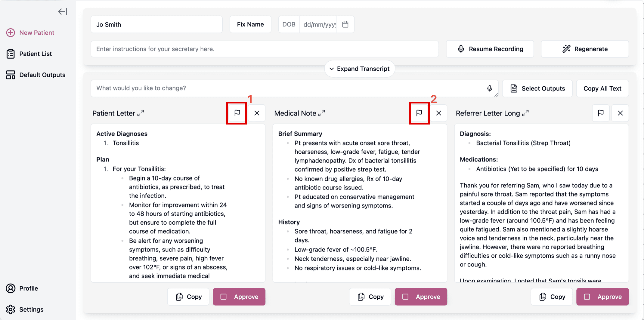The image size is (644, 320).
Task: Expand the transcript section
Action: [x=360, y=69]
